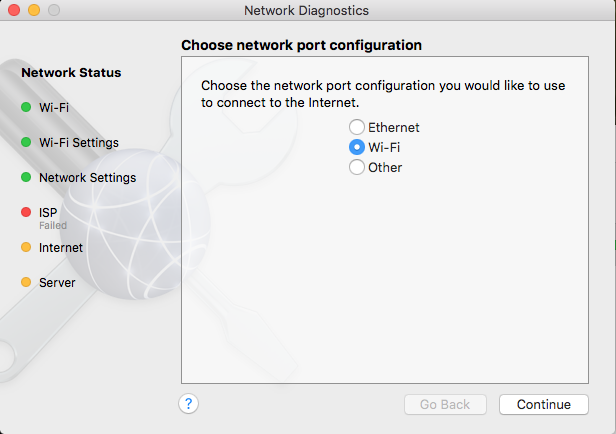Click the orange Server status dot
Image resolution: width=616 pixels, height=434 pixels.
(x=26, y=283)
